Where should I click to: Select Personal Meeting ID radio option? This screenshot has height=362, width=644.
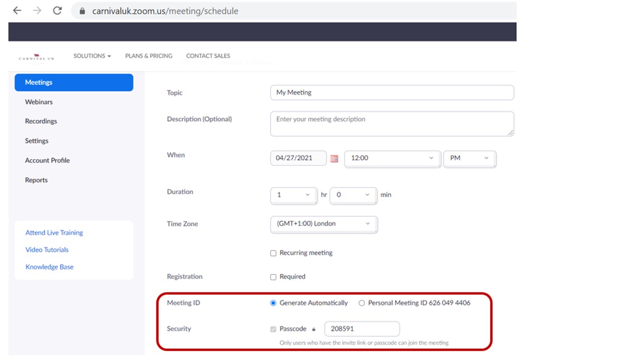(362, 303)
